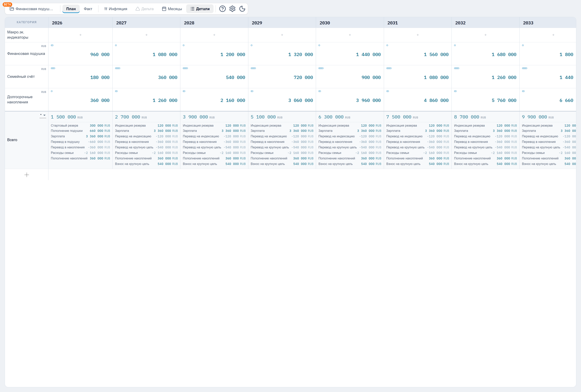Toggle Инфляция mode
The height and width of the screenshot is (392, 581).
(115, 9)
